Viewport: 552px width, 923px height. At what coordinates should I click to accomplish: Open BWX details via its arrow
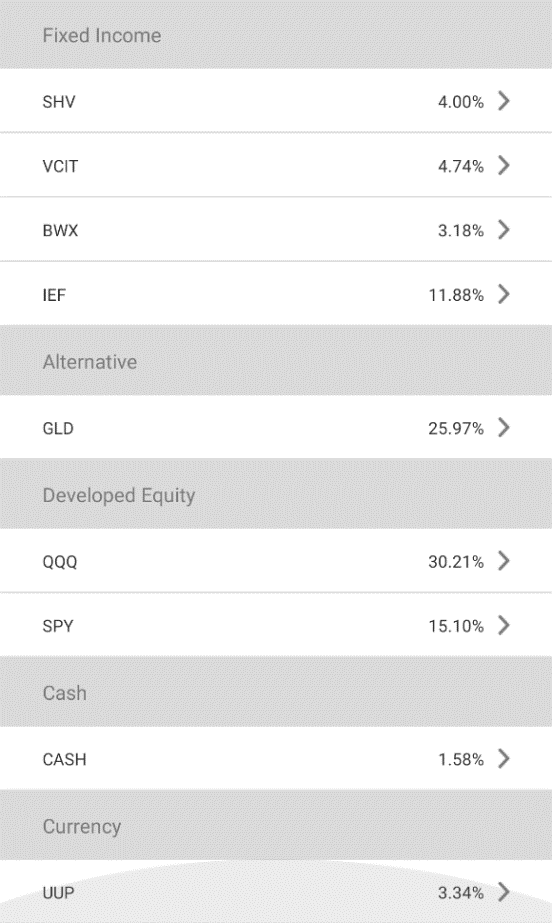click(503, 230)
